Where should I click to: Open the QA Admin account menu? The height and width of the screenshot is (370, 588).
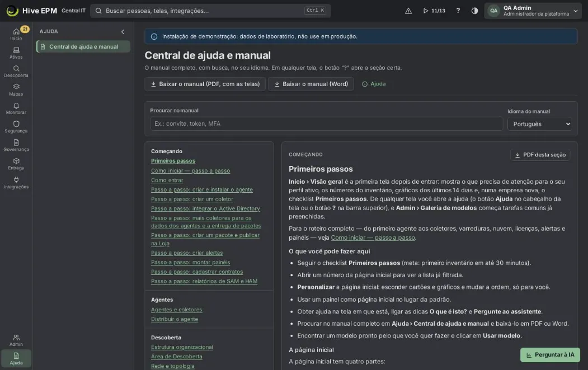(533, 11)
